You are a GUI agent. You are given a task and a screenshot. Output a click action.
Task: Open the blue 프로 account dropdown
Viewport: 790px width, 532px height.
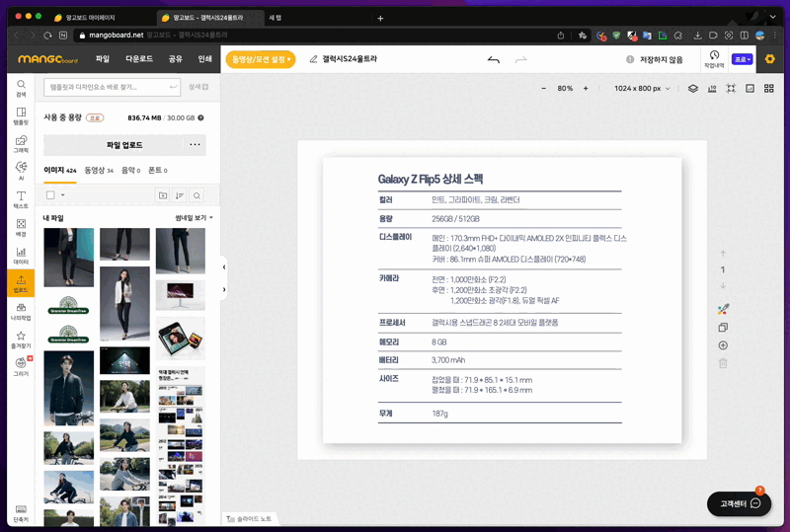743,59
